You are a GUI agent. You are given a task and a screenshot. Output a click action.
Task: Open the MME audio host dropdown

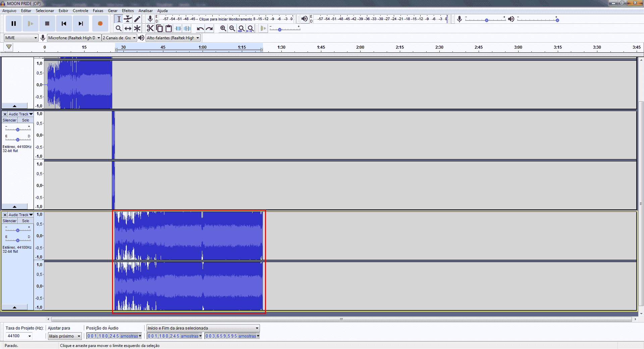[x=21, y=38]
